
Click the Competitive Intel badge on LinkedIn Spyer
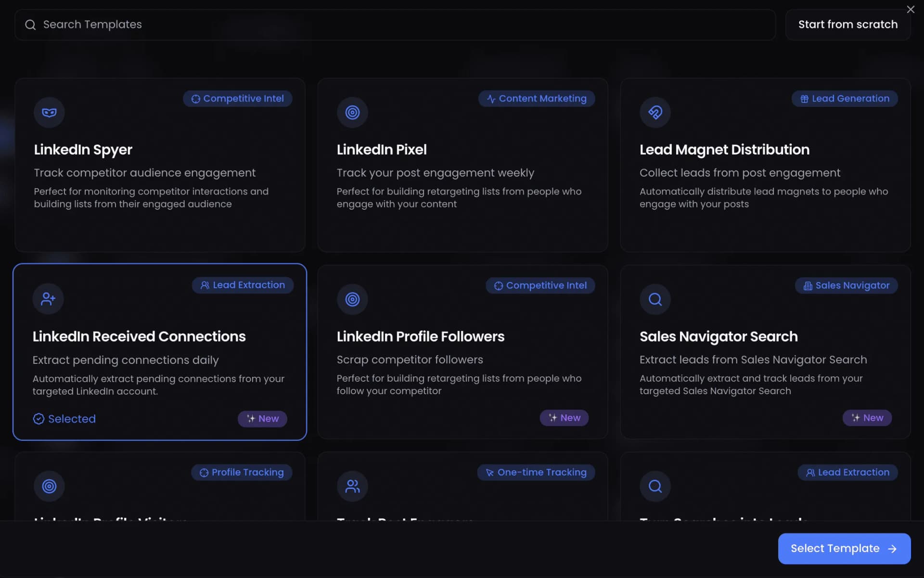pyautogui.click(x=237, y=98)
